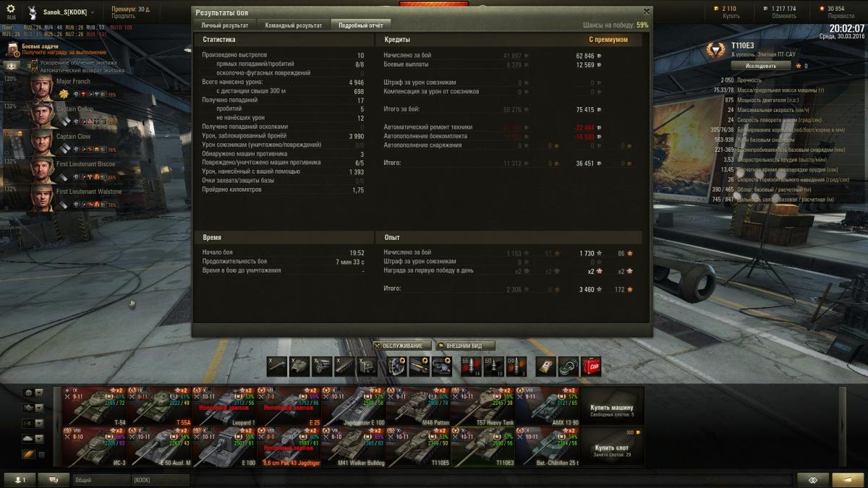Select the T 55A tank in carousel
Screen dimensions: 868x488
coord(159,406)
